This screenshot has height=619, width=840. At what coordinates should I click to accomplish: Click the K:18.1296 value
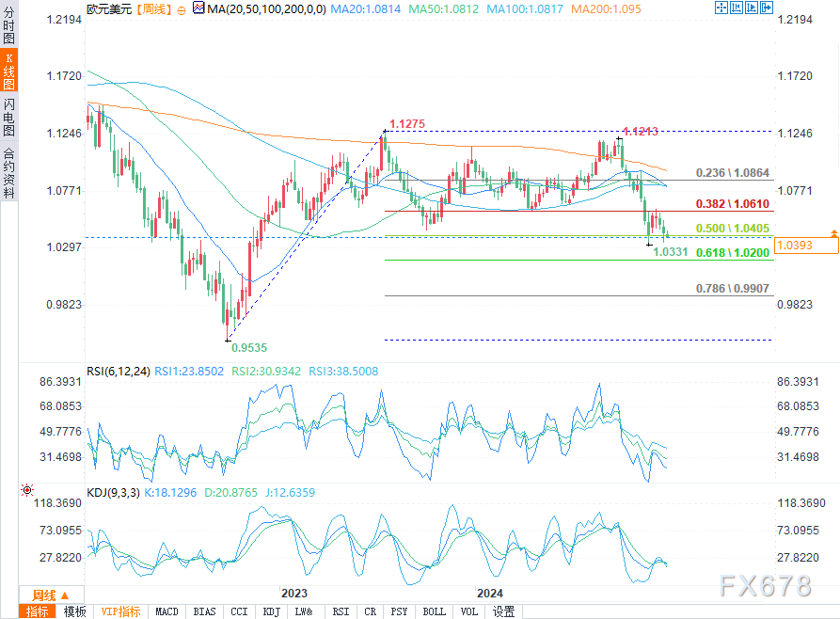point(170,493)
